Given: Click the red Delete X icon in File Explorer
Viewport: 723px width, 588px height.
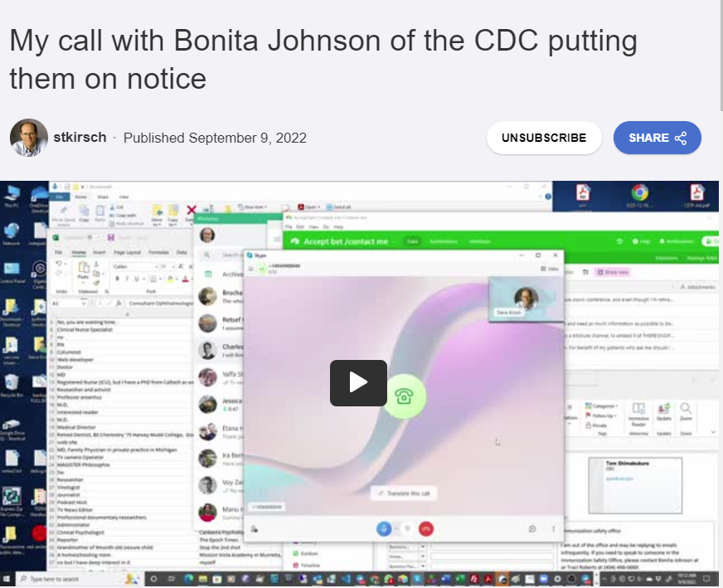Looking at the screenshot, I should click(192, 211).
